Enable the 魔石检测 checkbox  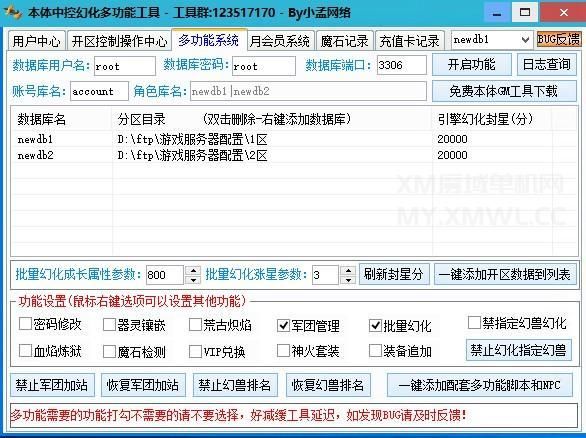point(109,351)
